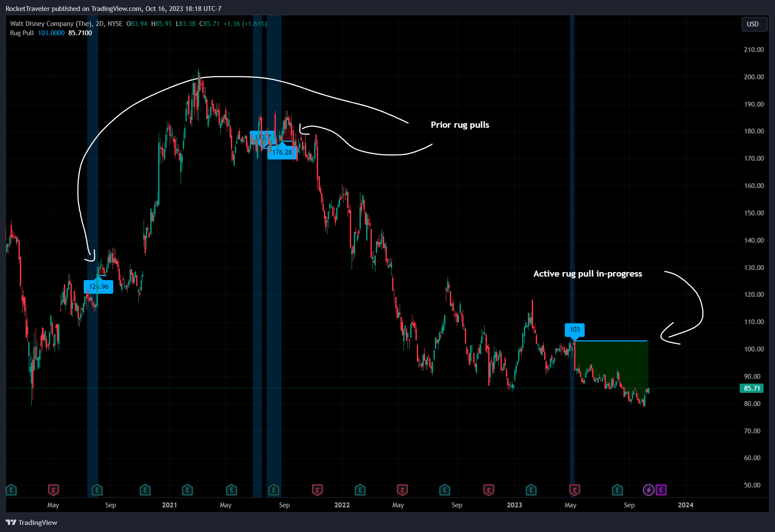
Task: Click the 2022 label on time axis
Action: 342,505
